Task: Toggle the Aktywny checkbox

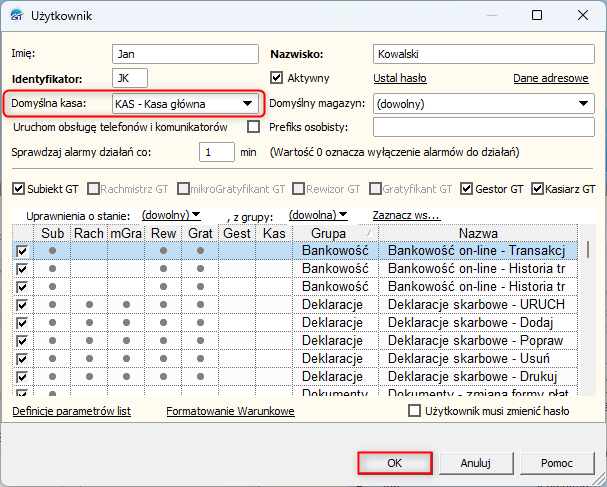Action: coord(278,78)
